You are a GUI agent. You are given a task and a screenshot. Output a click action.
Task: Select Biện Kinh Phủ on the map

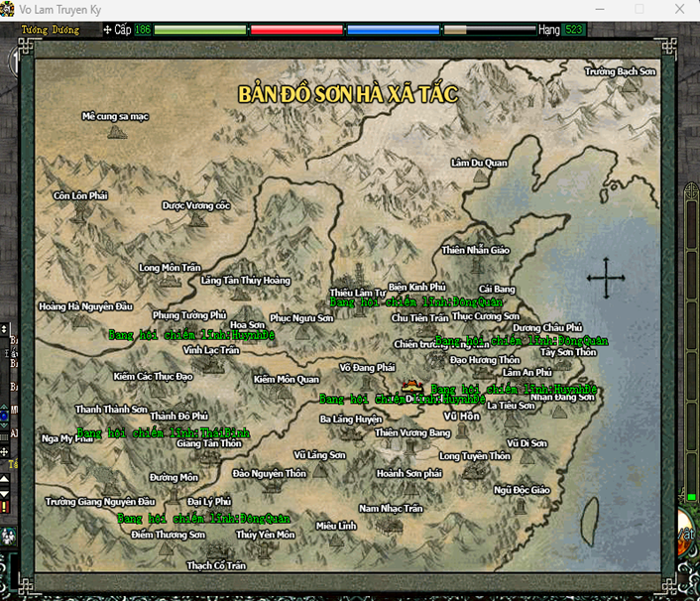tap(416, 287)
